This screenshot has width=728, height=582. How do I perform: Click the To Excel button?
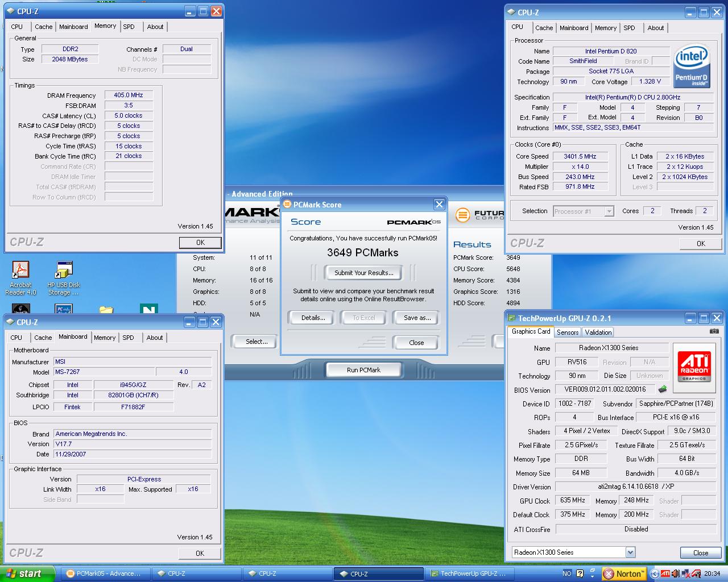(x=364, y=318)
